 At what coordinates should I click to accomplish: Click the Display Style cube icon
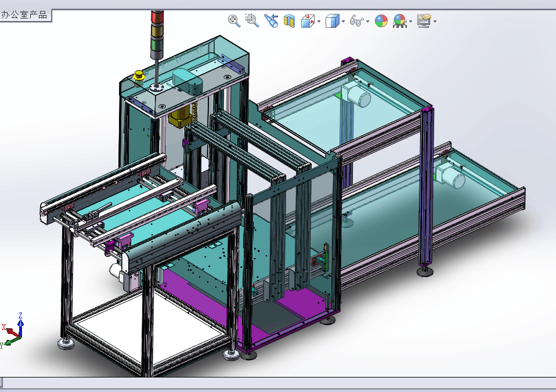tap(332, 21)
